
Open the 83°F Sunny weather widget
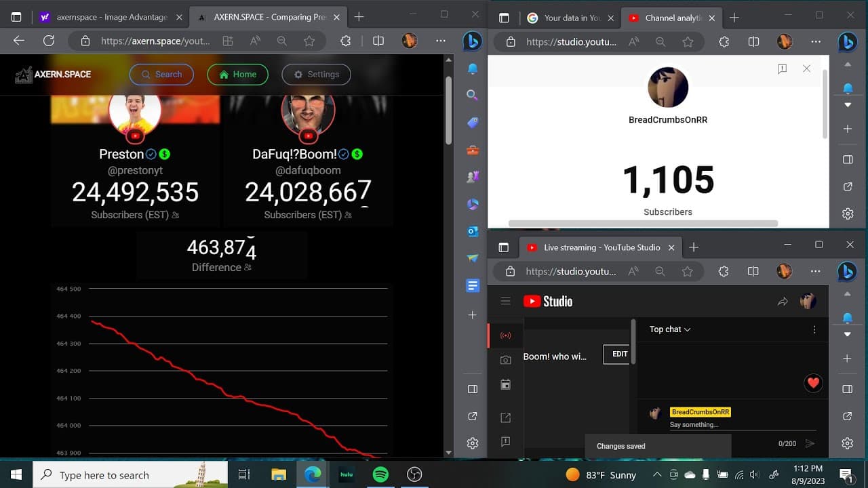(601, 474)
